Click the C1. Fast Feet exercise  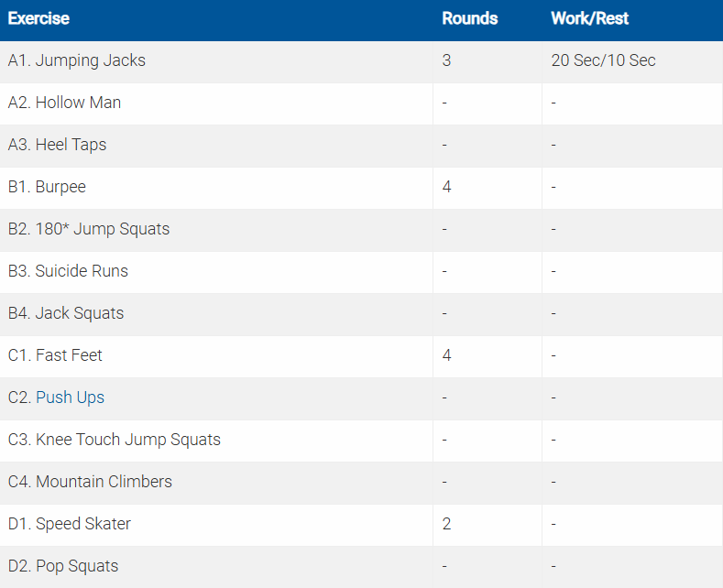55,355
